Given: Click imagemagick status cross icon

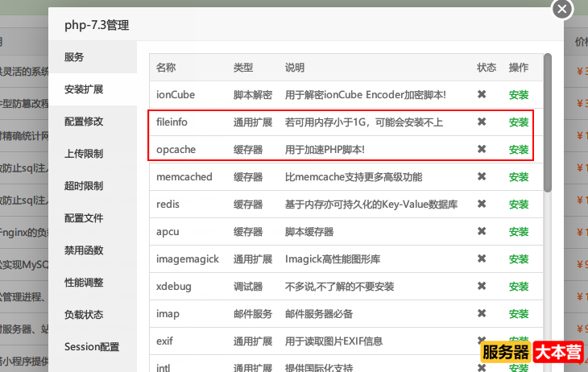Looking at the screenshot, I should point(482,258).
